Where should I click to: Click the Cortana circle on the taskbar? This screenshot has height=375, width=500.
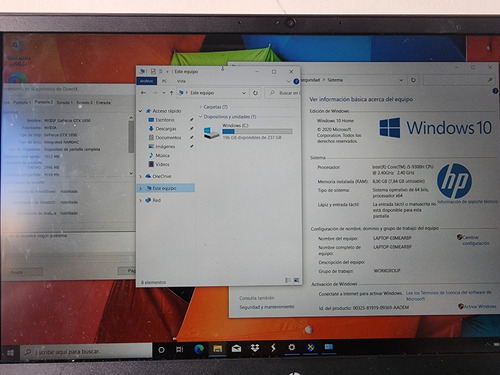coord(161,350)
